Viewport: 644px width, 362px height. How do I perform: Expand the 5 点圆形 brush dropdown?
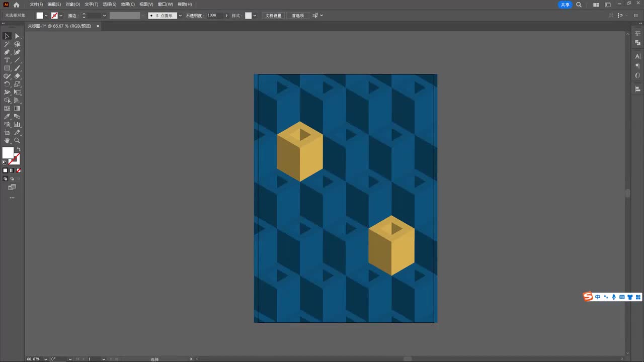(180, 16)
